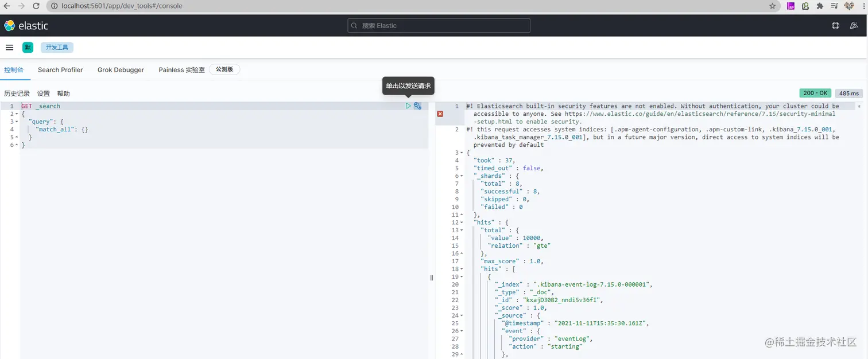Click the 485 ms response time badge
Screen dimensions: 868x359
849,93
